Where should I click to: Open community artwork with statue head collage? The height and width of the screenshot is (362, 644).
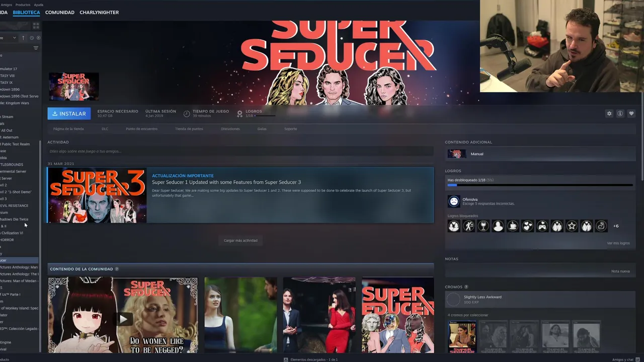pyautogui.click(x=397, y=315)
